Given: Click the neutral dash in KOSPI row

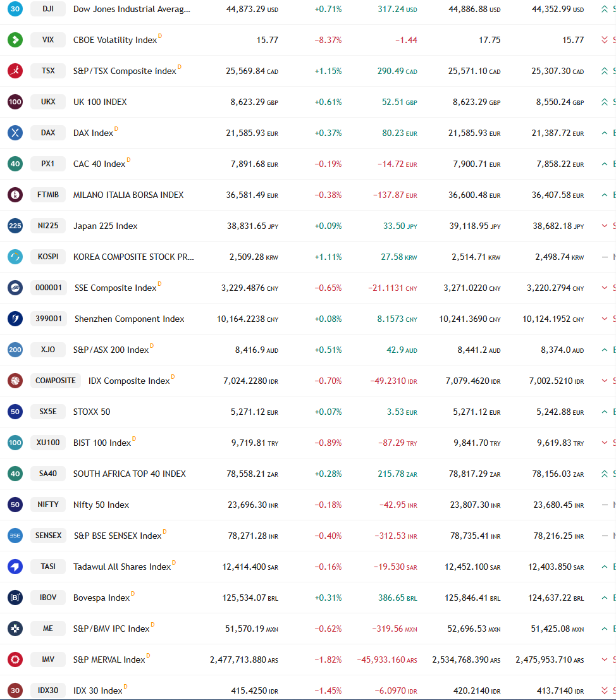Looking at the screenshot, I should point(605,257).
